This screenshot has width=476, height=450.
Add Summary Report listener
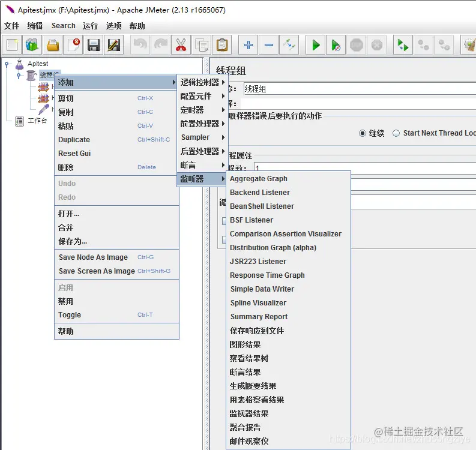[288, 316]
